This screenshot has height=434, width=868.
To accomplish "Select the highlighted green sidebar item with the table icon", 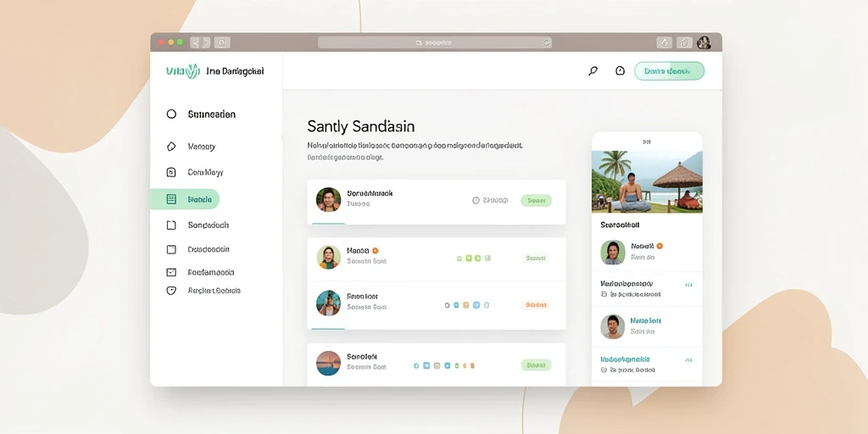I will (185, 199).
